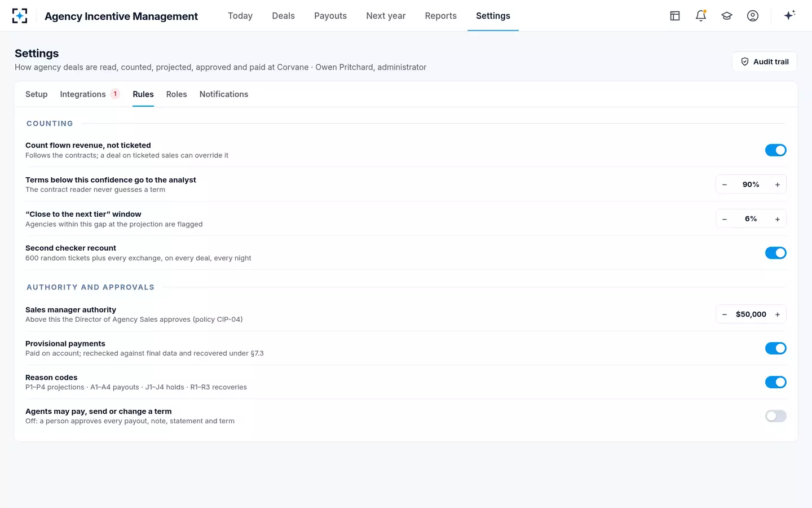The width and height of the screenshot is (812, 508).
Task: Open the Deals section
Action: click(x=283, y=16)
